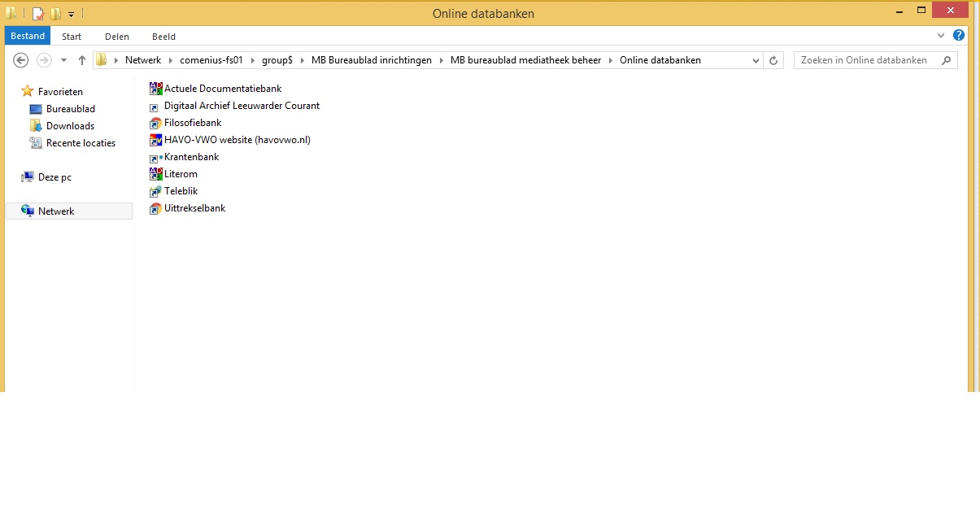Click the Krantenbank shortcut icon
The width and height of the screenshot is (980, 527).
tap(156, 157)
